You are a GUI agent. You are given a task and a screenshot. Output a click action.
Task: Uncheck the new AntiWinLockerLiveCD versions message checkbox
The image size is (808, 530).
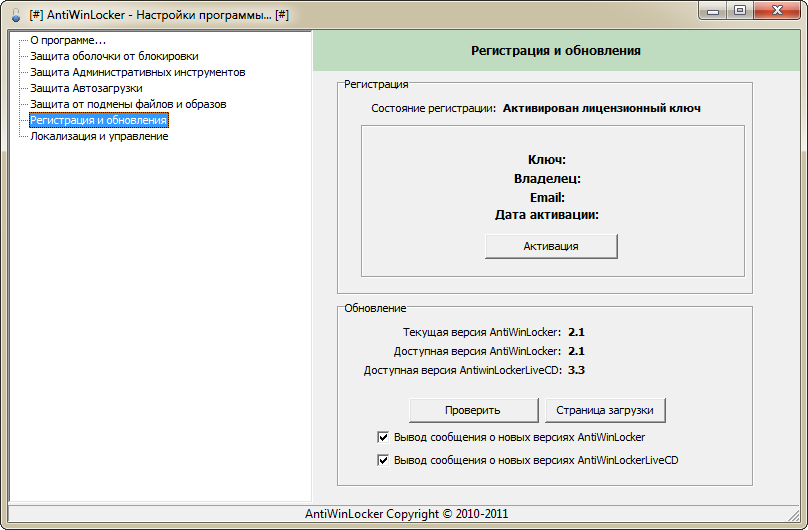click(x=383, y=460)
